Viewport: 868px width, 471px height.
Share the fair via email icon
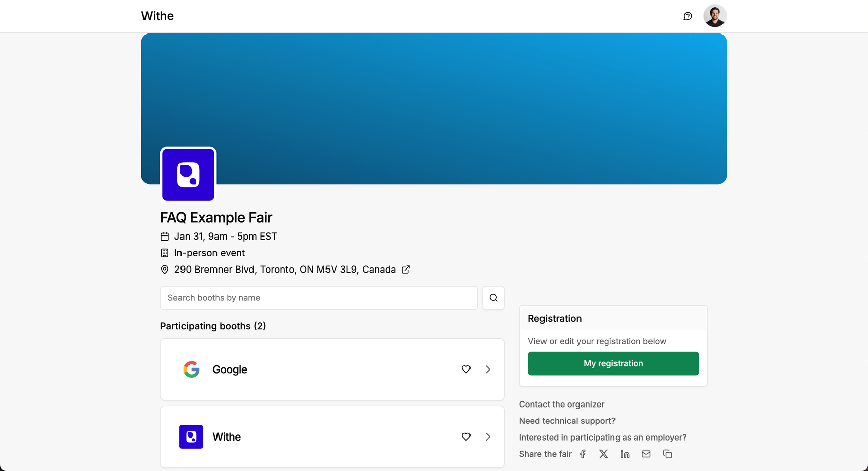click(x=646, y=454)
